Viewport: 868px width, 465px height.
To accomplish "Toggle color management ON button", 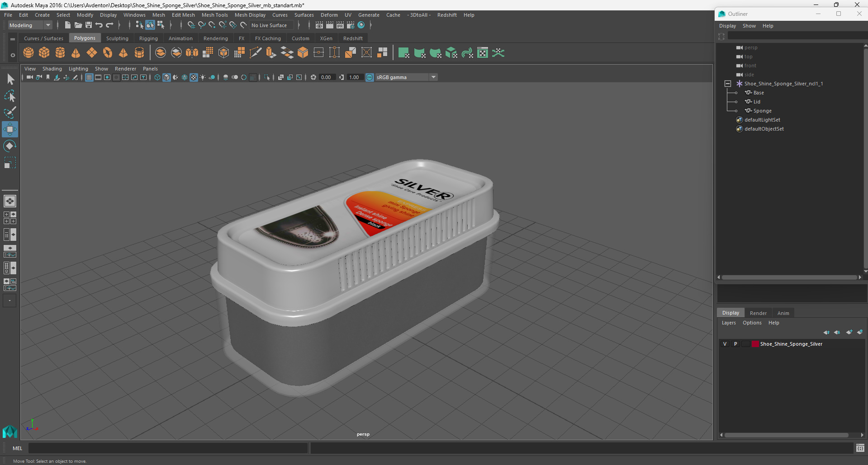I will click(370, 77).
